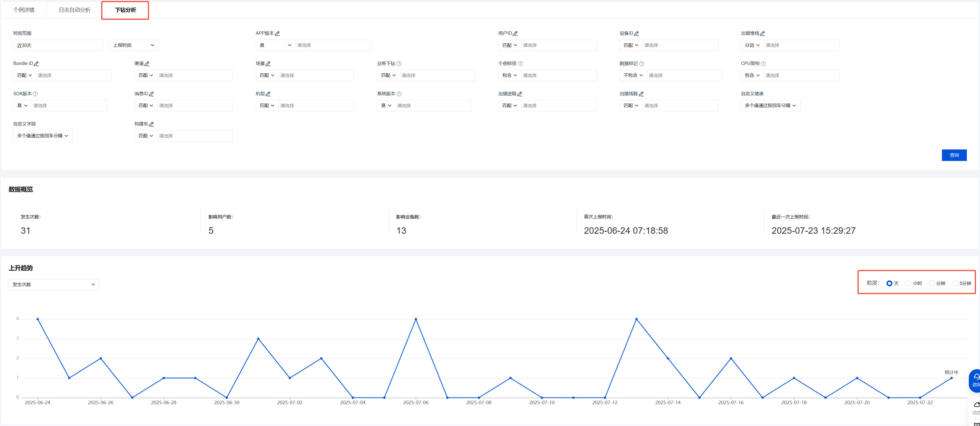Viewport: 980px width, 426px height.
Task: Choose the 5分钟 granularity radio
Action: pyautogui.click(x=955, y=283)
